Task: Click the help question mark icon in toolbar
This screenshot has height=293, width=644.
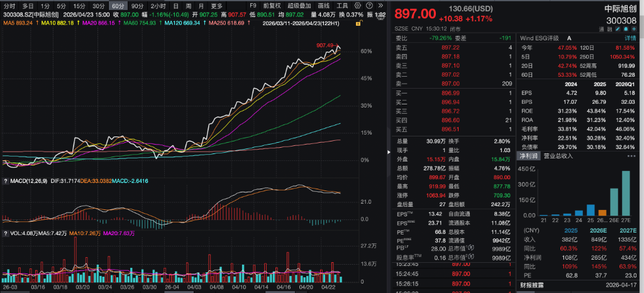Action: point(369,6)
